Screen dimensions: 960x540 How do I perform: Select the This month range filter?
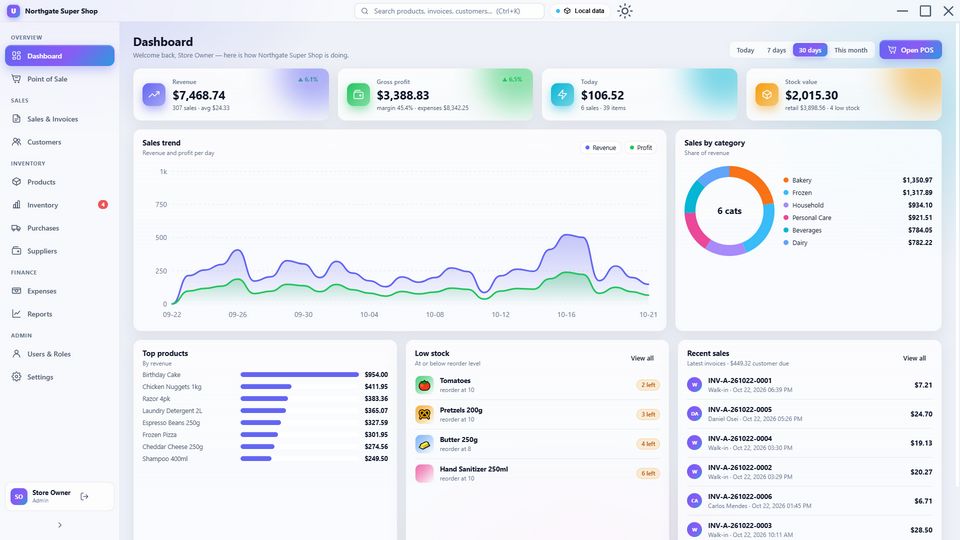pos(850,50)
